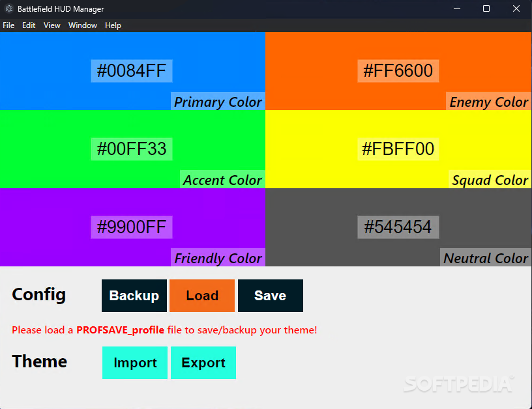532x409 pixels.
Task: Close the Battlefield HUD Manager window
Action: [516, 9]
